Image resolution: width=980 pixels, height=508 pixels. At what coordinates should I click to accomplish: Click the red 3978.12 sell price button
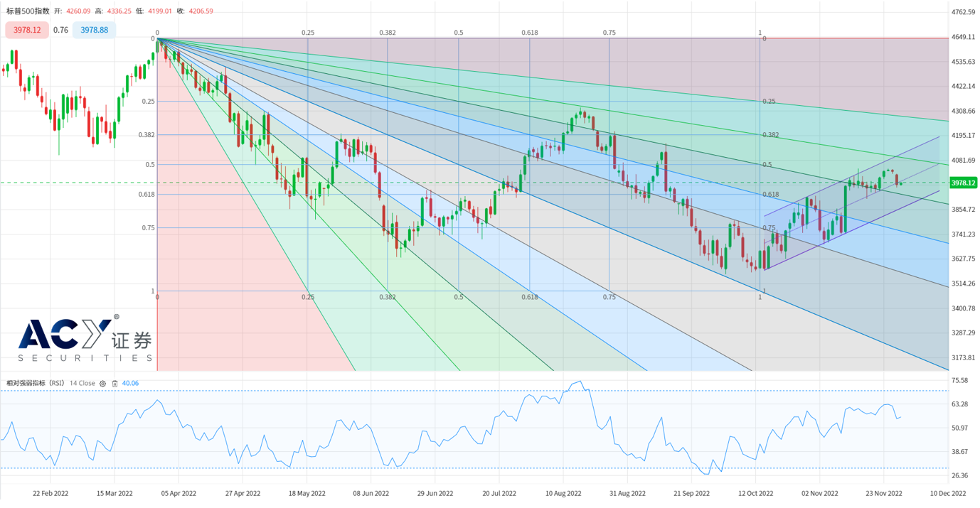pyautogui.click(x=27, y=30)
